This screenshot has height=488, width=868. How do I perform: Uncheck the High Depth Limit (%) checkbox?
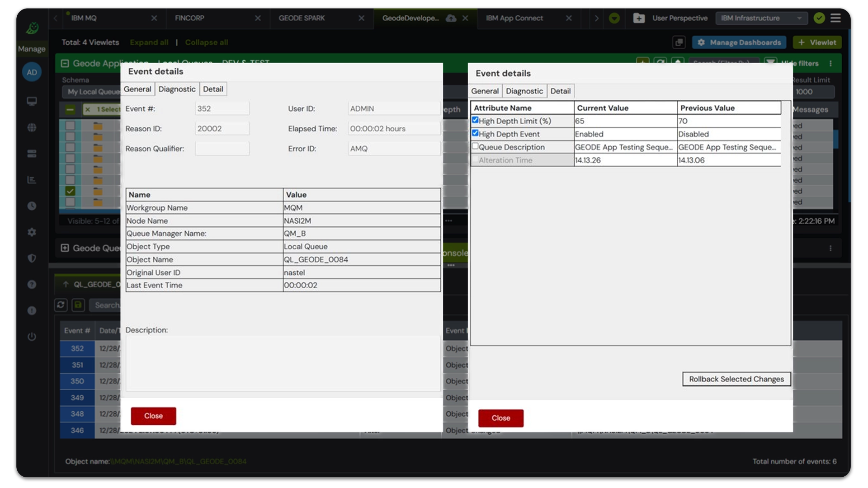coord(475,120)
